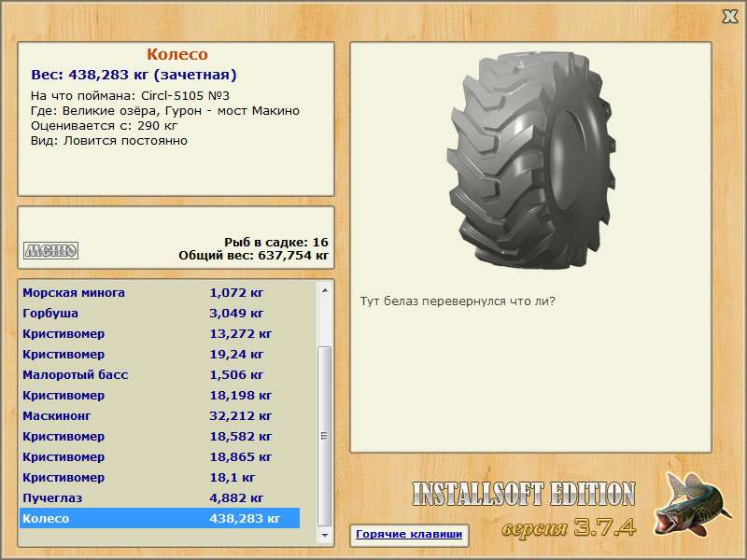
Task: Click the На что поймана: Circl-5105 line
Action: point(130,96)
